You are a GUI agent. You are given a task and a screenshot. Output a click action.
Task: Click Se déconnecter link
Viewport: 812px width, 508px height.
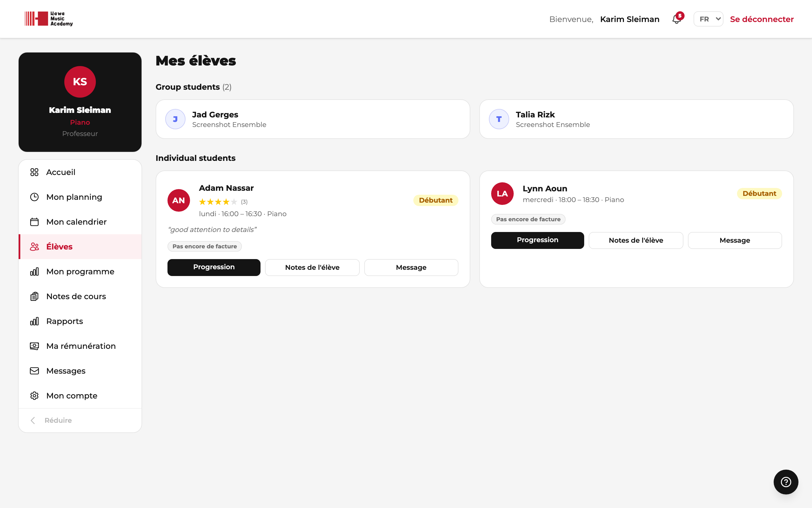click(x=762, y=19)
